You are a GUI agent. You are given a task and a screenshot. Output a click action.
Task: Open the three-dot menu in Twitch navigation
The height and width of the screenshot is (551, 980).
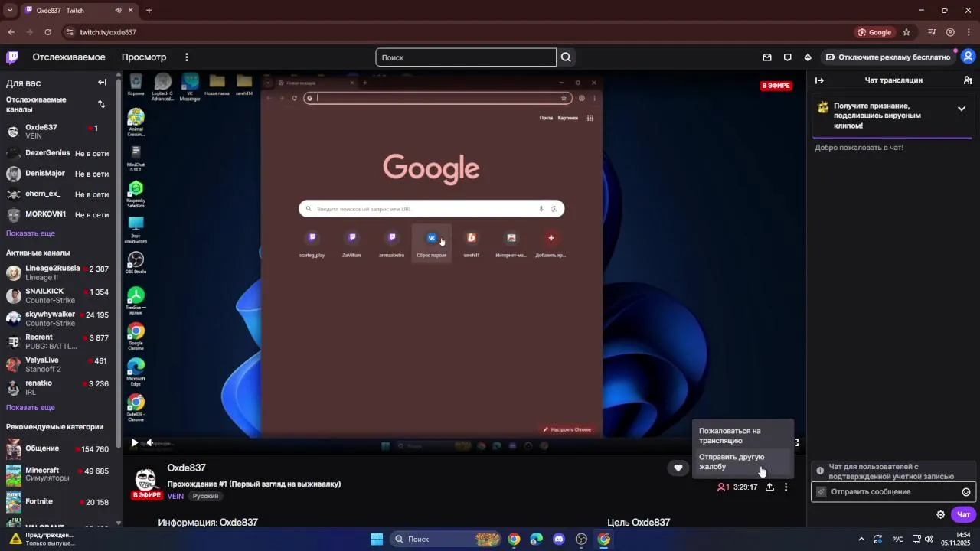(x=186, y=57)
